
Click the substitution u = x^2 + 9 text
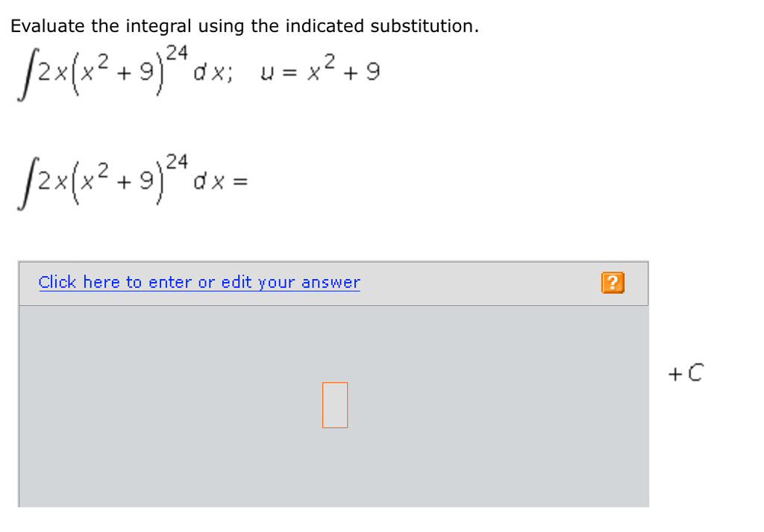click(321, 71)
